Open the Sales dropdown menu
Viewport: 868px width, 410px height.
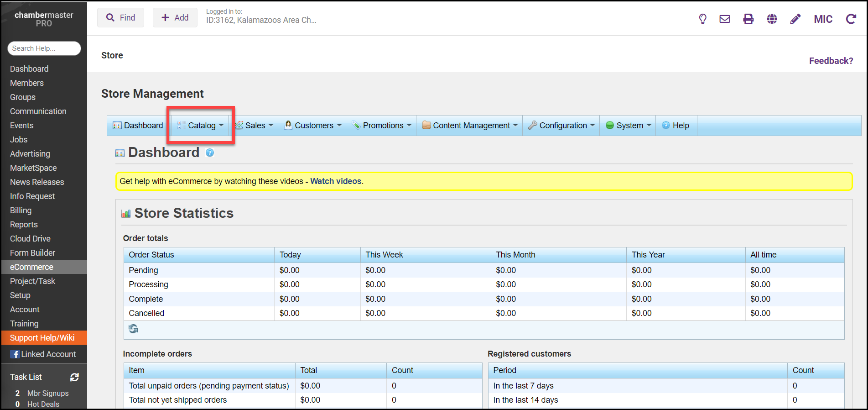[255, 126]
